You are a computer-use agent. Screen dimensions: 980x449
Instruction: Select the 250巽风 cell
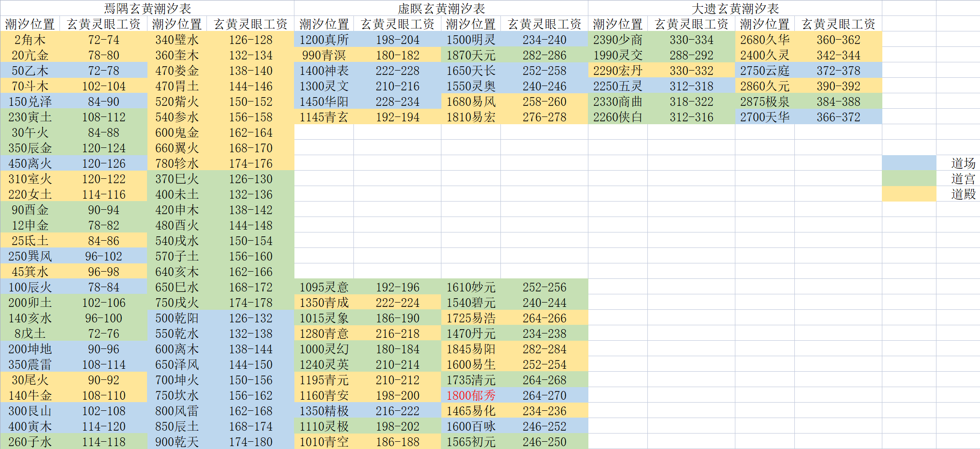30,256
